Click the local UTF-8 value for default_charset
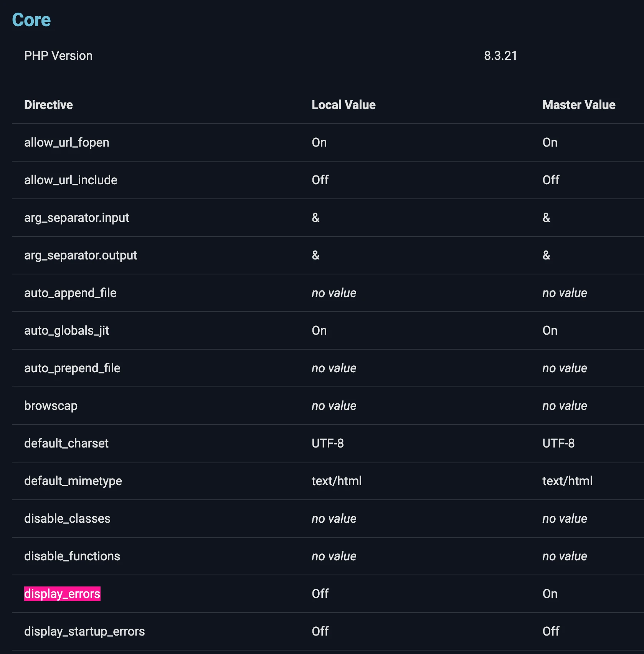Image resolution: width=644 pixels, height=654 pixels. [x=327, y=443]
